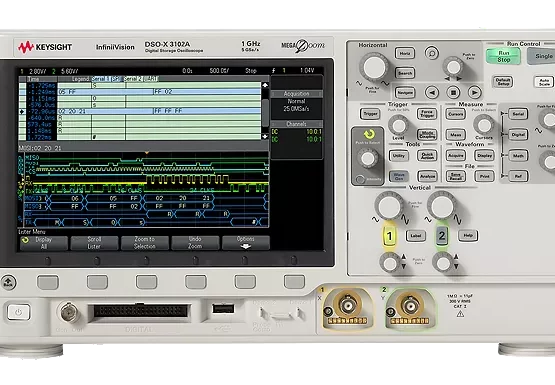This screenshot has width=555, height=385.
Task: Click the small Intensity round button
Action: 360,179
